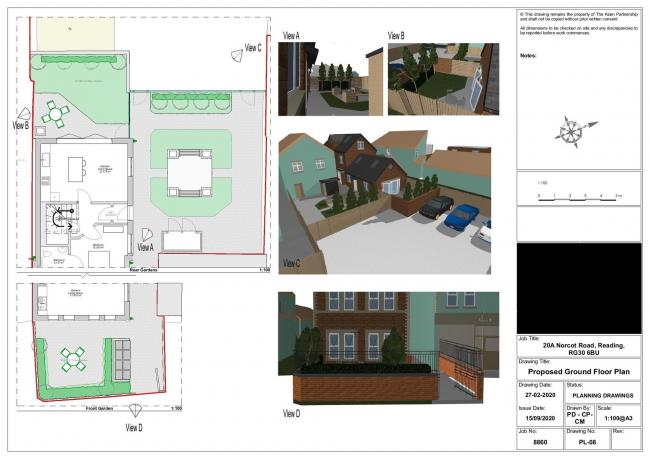Click the round patio table in front garden
Screen dimensions: 650x459
coord(72,356)
